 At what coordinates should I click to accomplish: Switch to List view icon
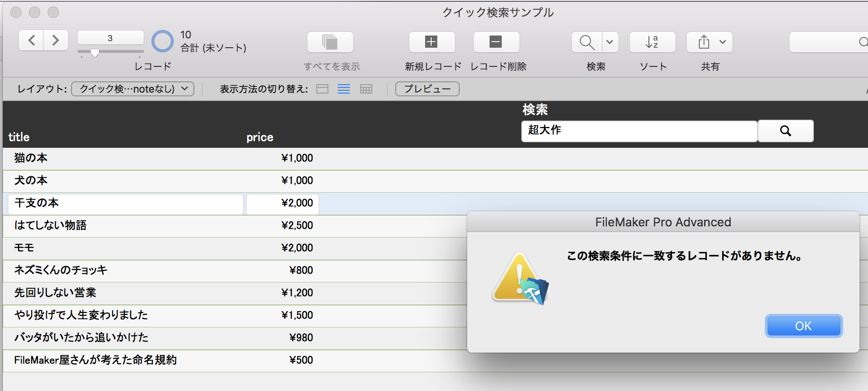tap(344, 89)
